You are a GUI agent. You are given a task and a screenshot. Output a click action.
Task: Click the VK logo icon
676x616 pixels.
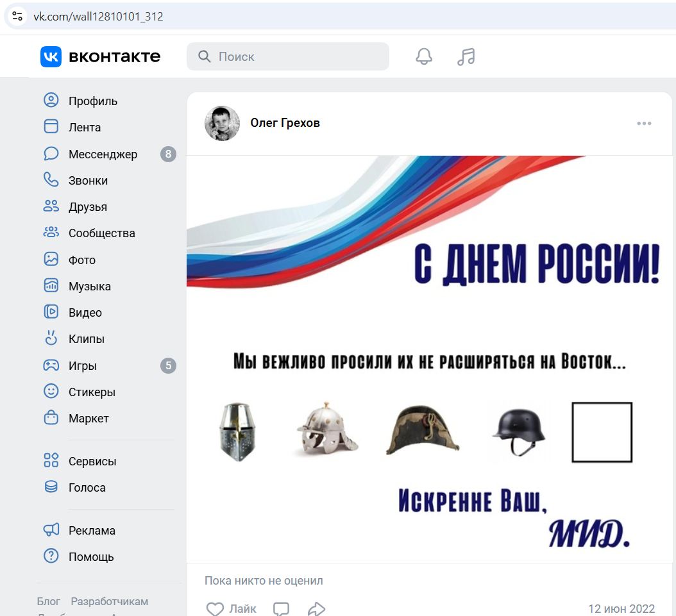coord(51,56)
